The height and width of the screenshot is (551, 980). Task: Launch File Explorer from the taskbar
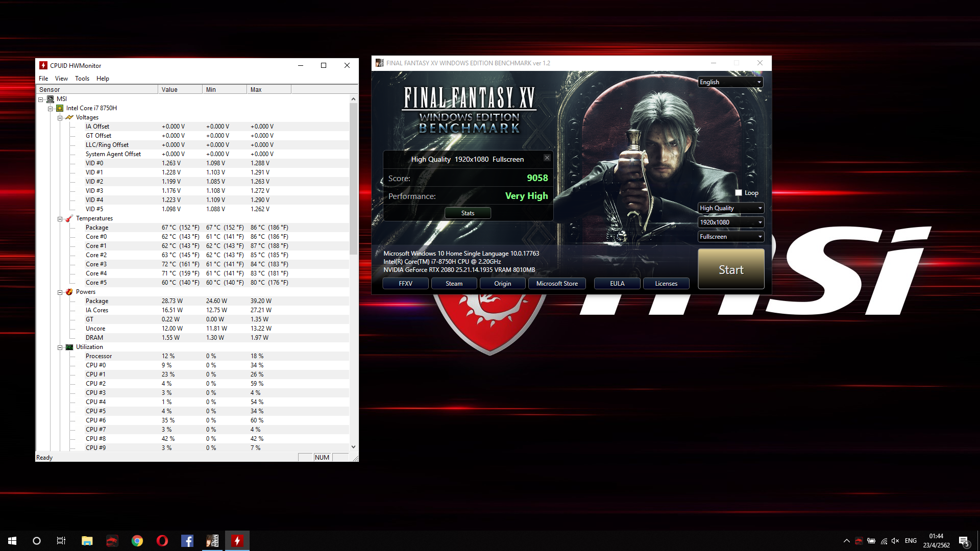point(87,541)
